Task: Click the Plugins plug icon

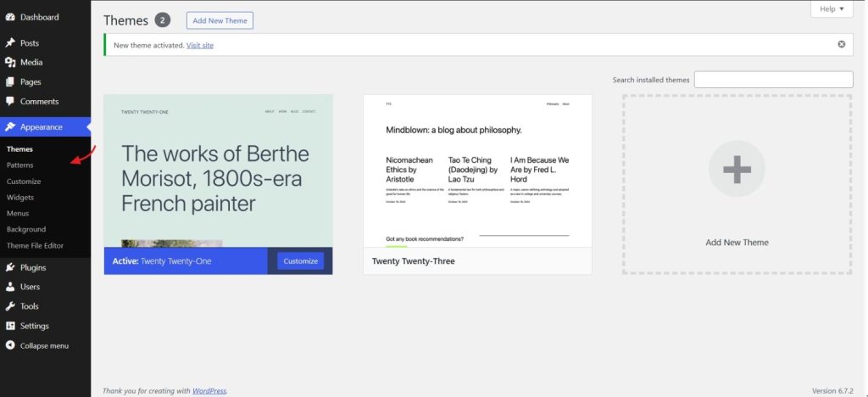Action: [x=10, y=267]
